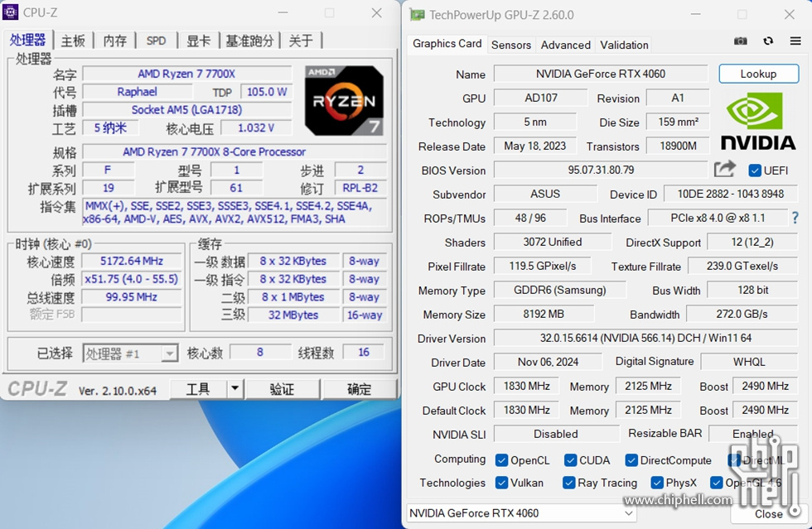Toggle the DirectCompute checkbox

click(x=631, y=460)
